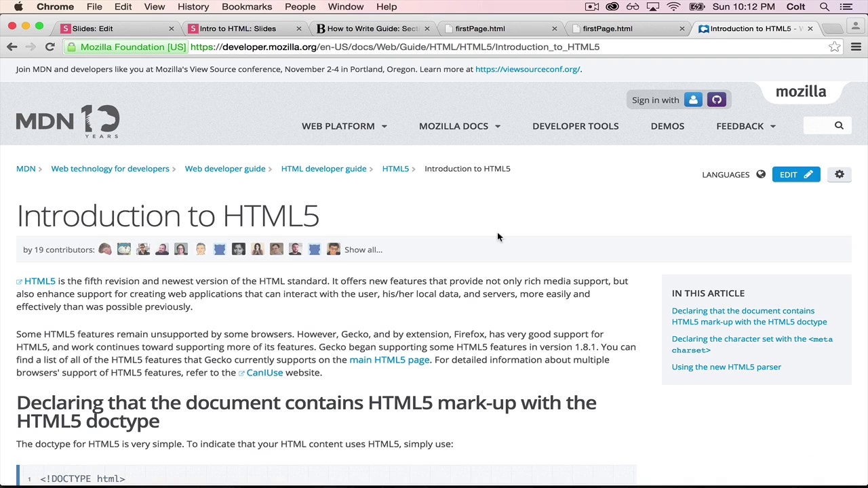This screenshot has width=868, height=488.
Task: Click the HTML5 link in first paragraph
Action: (40, 281)
